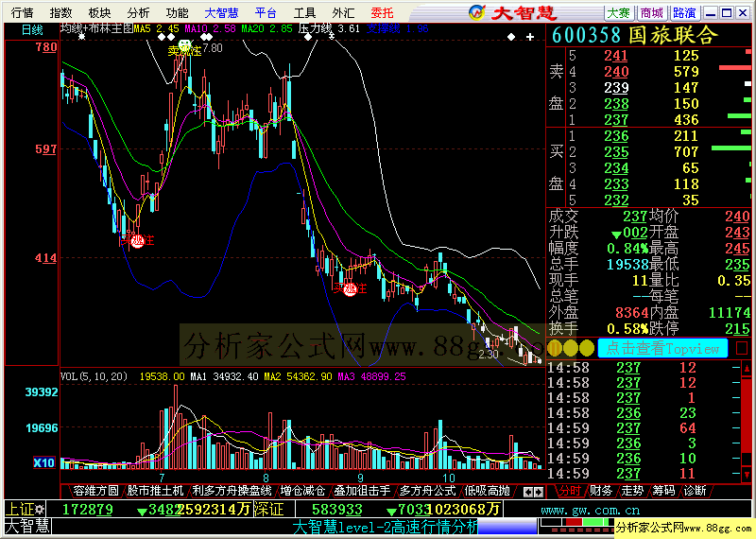
Task: Click the 商城 button in title bar
Action: 651,13
